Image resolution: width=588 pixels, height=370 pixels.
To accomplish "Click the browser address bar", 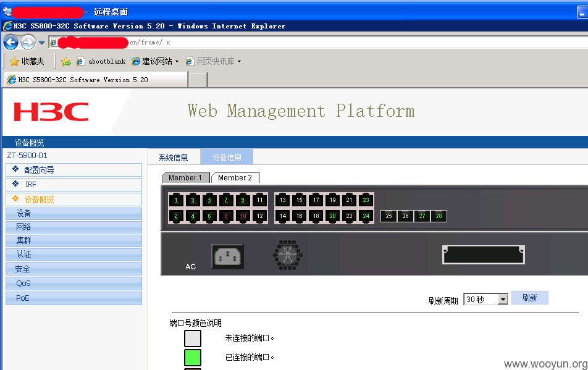I will [319, 43].
